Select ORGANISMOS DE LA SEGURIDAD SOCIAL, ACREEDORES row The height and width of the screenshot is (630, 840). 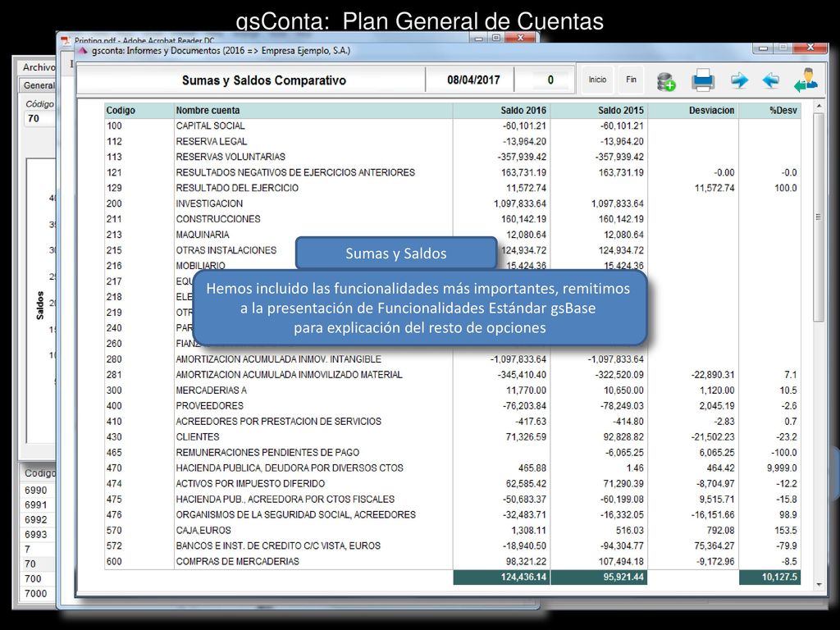click(x=453, y=514)
